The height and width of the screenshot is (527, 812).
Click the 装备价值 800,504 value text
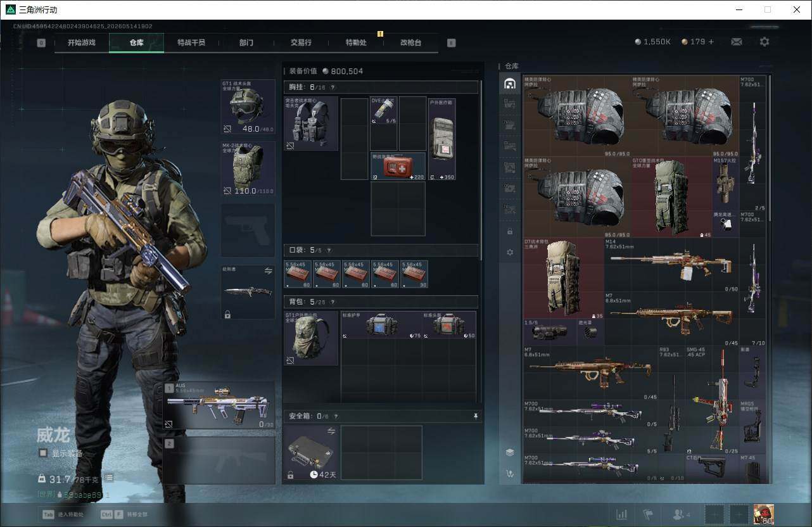click(327, 71)
